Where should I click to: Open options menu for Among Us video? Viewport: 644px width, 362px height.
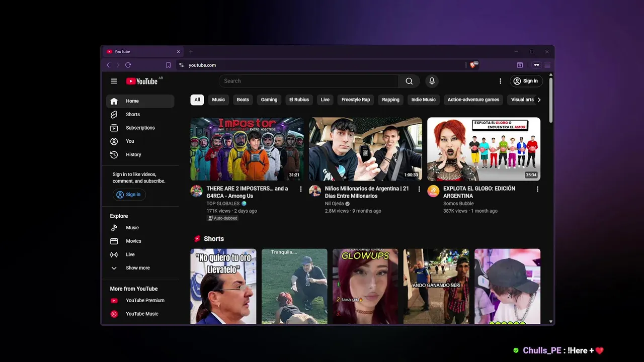click(x=301, y=189)
